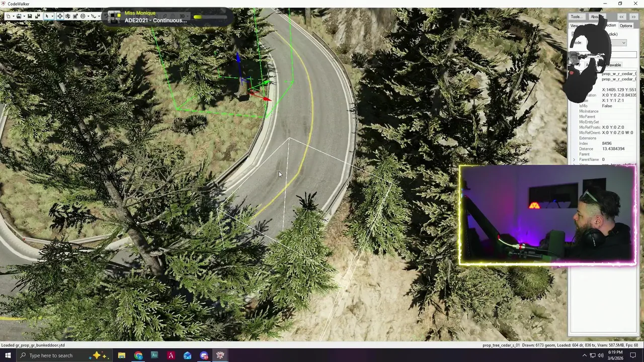This screenshot has height=362, width=644.
Task: Click the New file toolbar icon
Action: tap(9, 16)
